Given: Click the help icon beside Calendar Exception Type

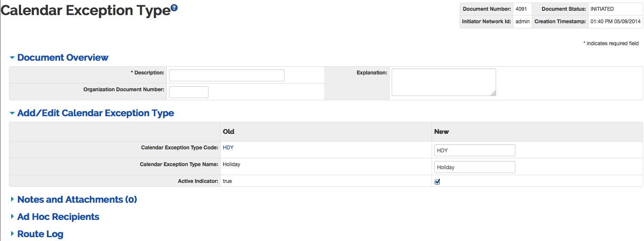Looking at the screenshot, I should coord(174,7).
